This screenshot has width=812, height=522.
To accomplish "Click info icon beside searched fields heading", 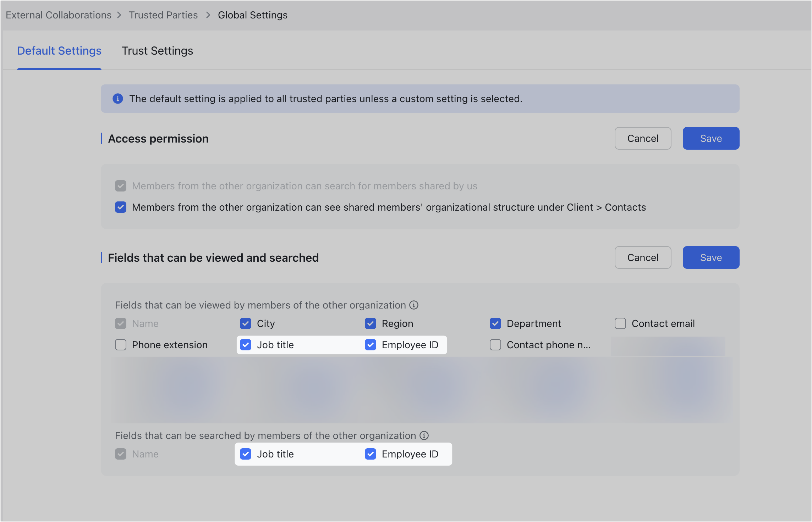I will tap(424, 435).
